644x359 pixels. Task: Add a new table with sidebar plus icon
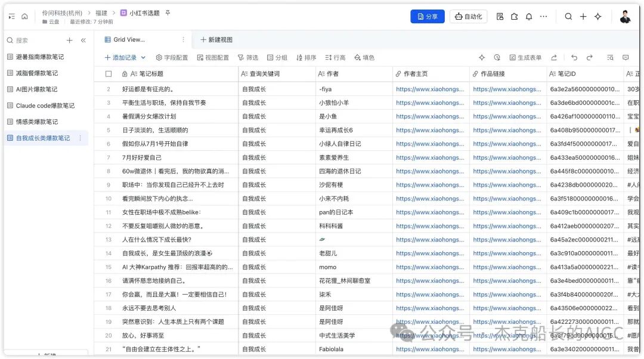[69, 41]
